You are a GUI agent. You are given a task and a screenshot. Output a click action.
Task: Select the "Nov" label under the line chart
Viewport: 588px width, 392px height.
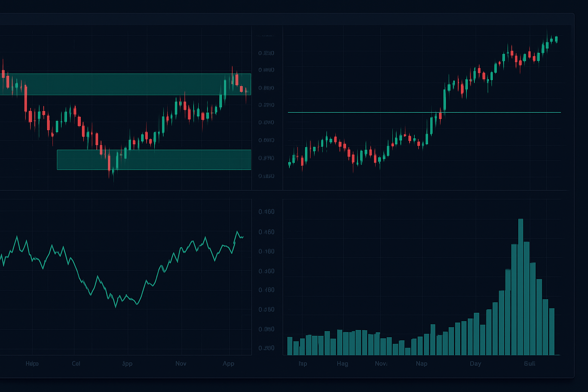click(x=181, y=363)
